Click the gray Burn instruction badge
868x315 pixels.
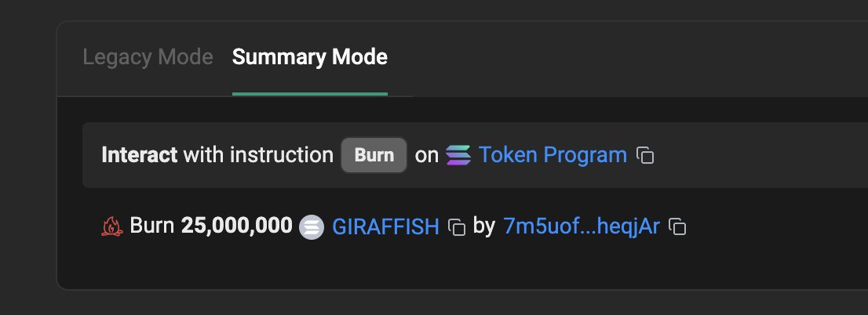(x=374, y=155)
